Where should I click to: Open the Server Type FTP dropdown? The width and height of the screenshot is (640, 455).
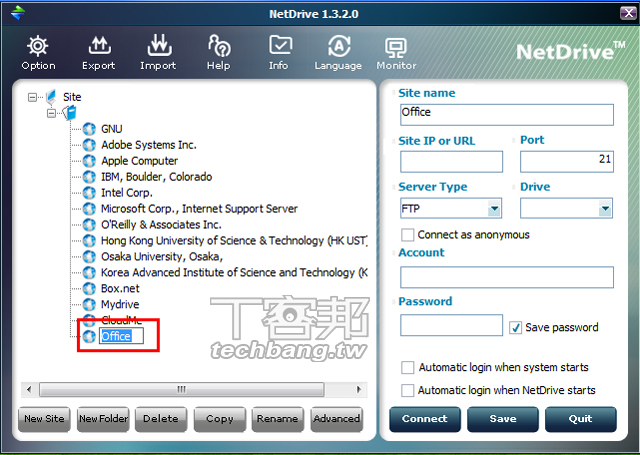tap(494, 209)
